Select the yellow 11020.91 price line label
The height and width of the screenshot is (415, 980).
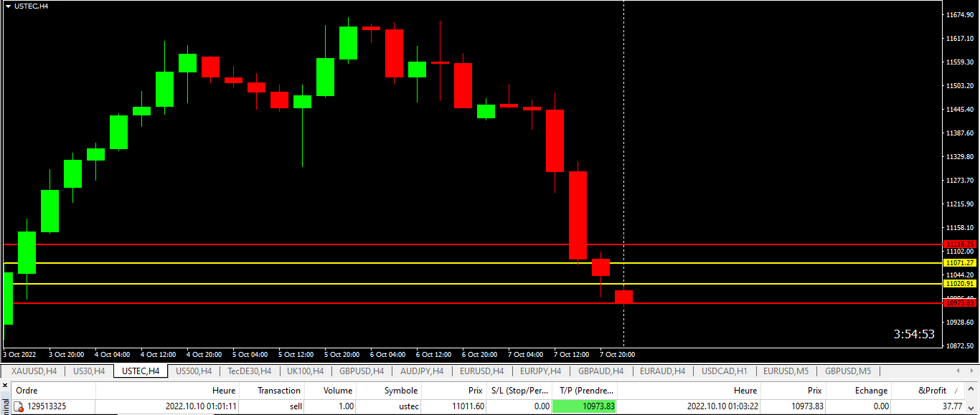[x=960, y=284]
